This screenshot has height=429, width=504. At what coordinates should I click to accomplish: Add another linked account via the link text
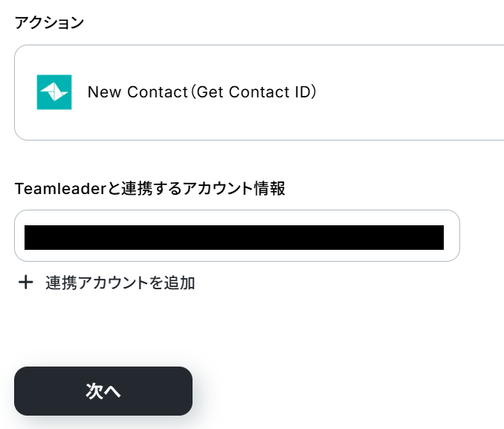coord(120,283)
